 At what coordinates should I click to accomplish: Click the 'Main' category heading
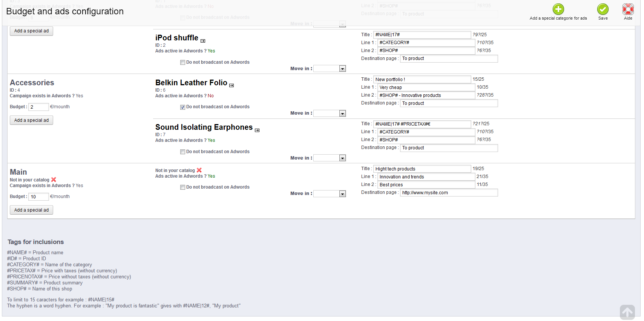pos(18,172)
